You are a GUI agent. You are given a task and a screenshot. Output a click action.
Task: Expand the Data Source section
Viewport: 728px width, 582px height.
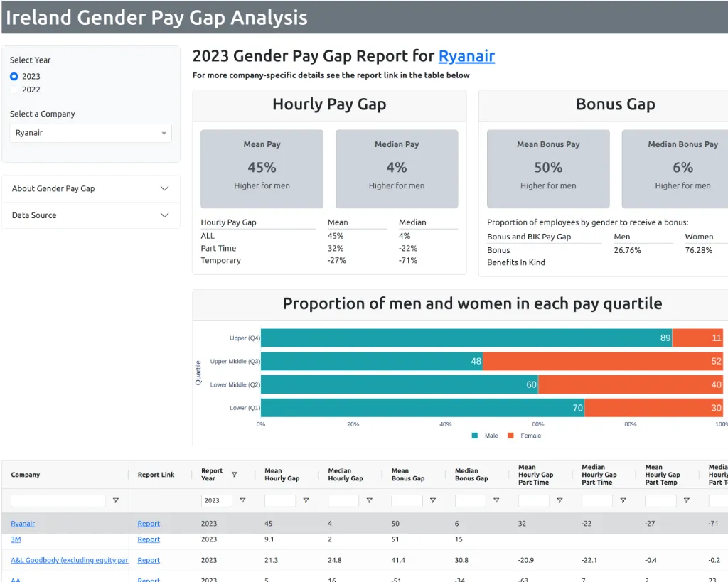[91, 215]
